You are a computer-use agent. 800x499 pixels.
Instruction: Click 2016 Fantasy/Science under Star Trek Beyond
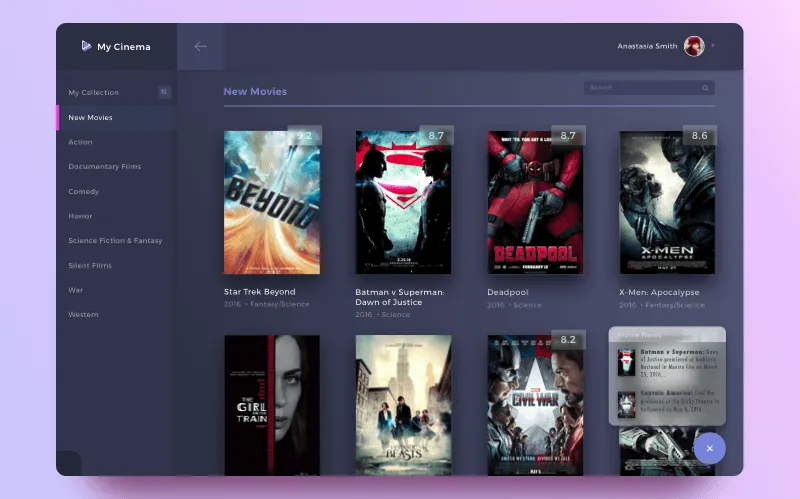pos(266,304)
